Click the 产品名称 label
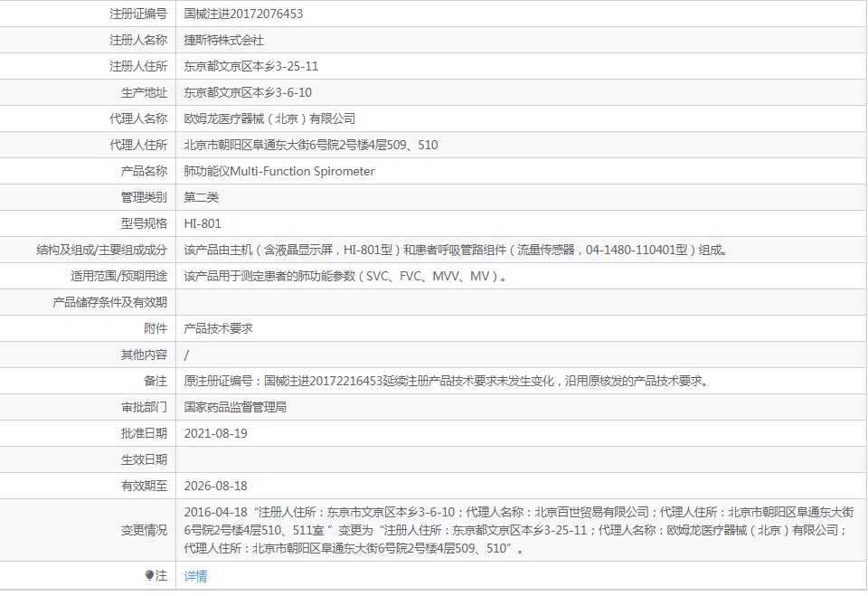This screenshot has width=868, height=596. coord(144,171)
